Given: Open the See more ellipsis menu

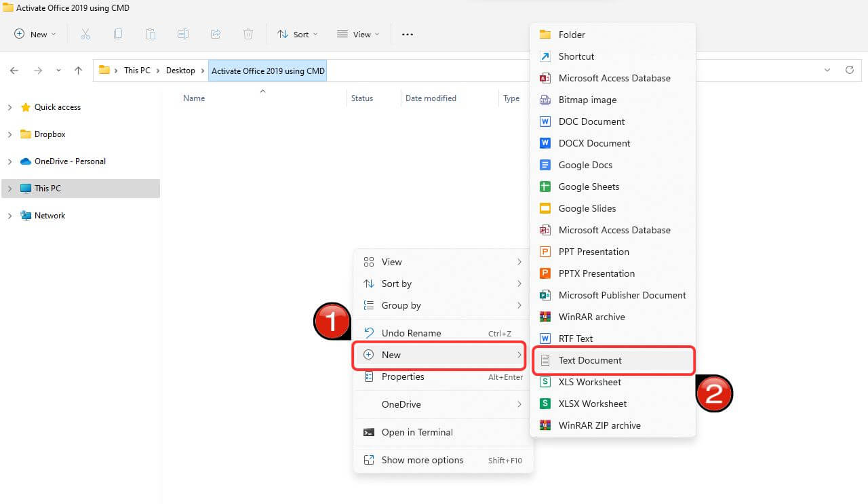Looking at the screenshot, I should point(408,35).
